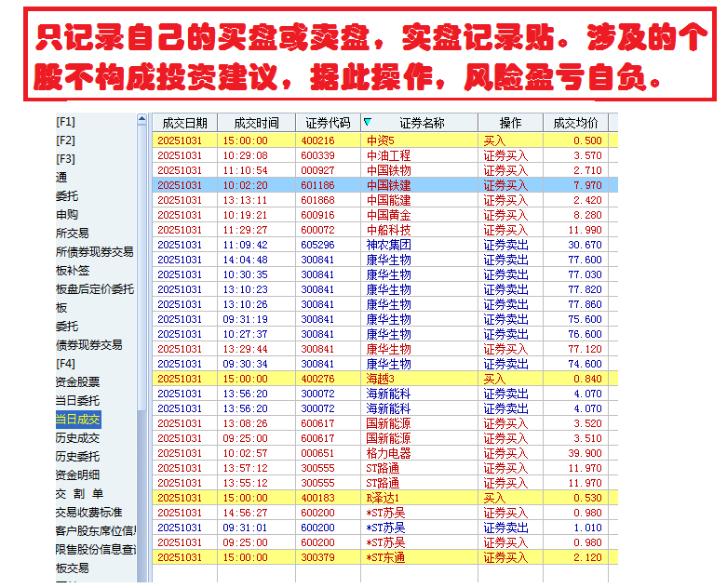
Task: Select the R泽达1 row
Action: tap(384, 498)
